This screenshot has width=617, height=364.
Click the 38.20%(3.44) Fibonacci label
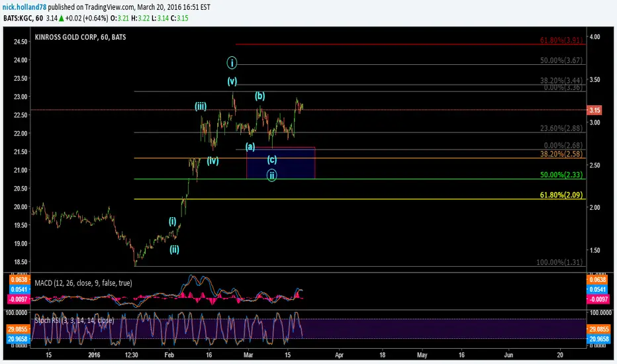tap(561, 80)
